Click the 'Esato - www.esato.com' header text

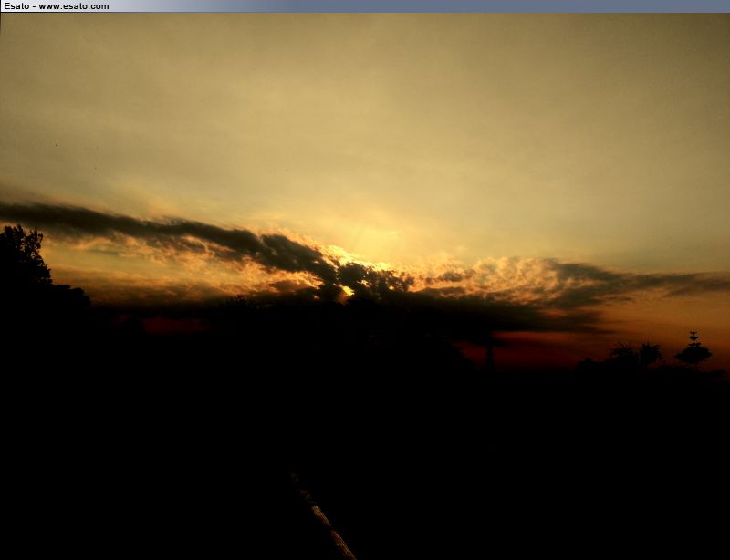pyautogui.click(x=57, y=6)
